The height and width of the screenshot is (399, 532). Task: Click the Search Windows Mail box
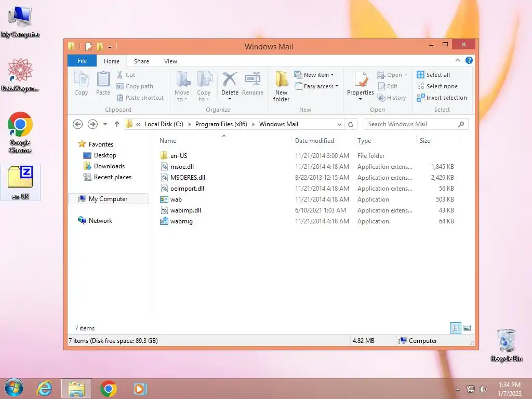click(416, 124)
